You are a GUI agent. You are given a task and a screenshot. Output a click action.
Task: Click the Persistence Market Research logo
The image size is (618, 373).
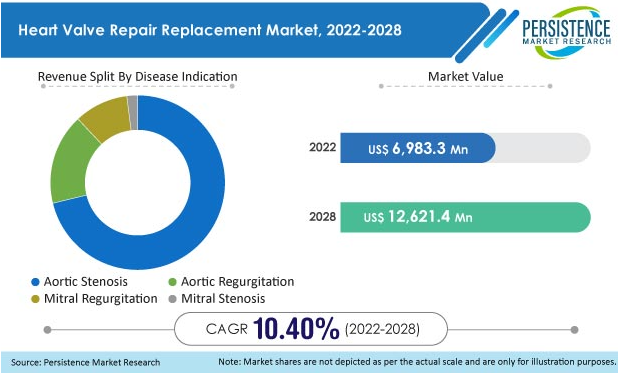click(567, 32)
